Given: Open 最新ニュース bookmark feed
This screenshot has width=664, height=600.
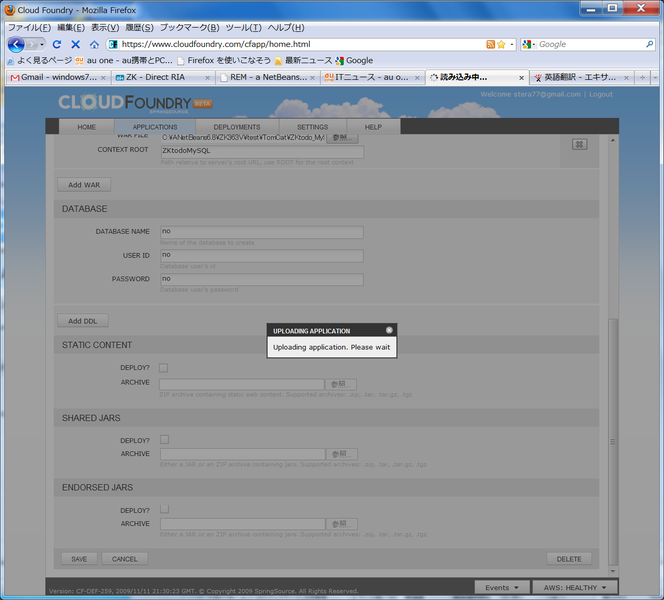Looking at the screenshot, I should [303, 61].
